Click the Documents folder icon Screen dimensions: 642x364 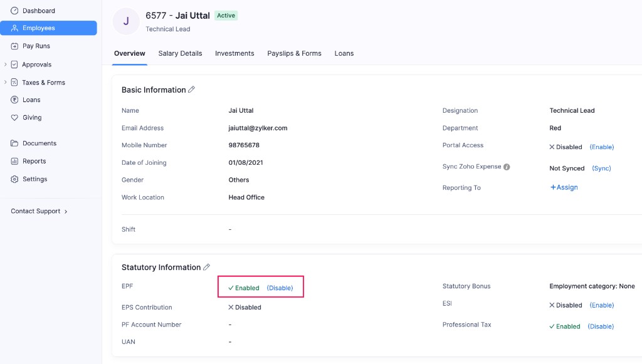coord(14,143)
